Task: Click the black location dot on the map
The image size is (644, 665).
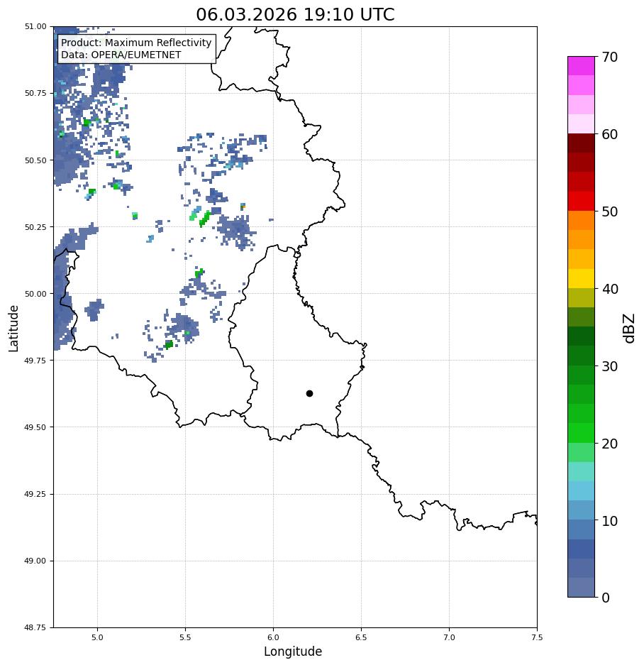Action: (x=309, y=394)
